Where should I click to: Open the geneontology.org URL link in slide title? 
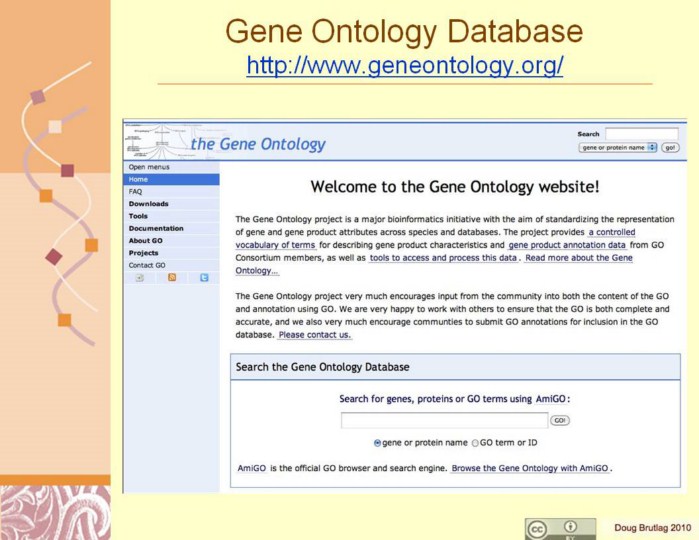pos(404,66)
